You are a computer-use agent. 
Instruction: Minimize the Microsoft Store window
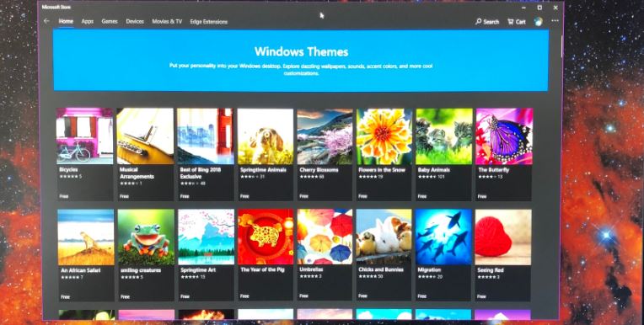coord(524,8)
